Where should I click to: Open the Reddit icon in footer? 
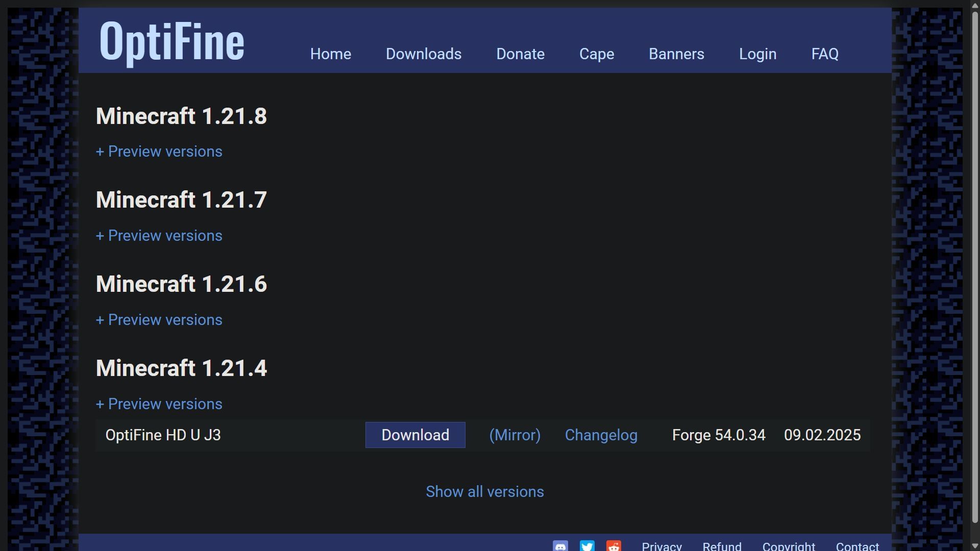point(614,546)
